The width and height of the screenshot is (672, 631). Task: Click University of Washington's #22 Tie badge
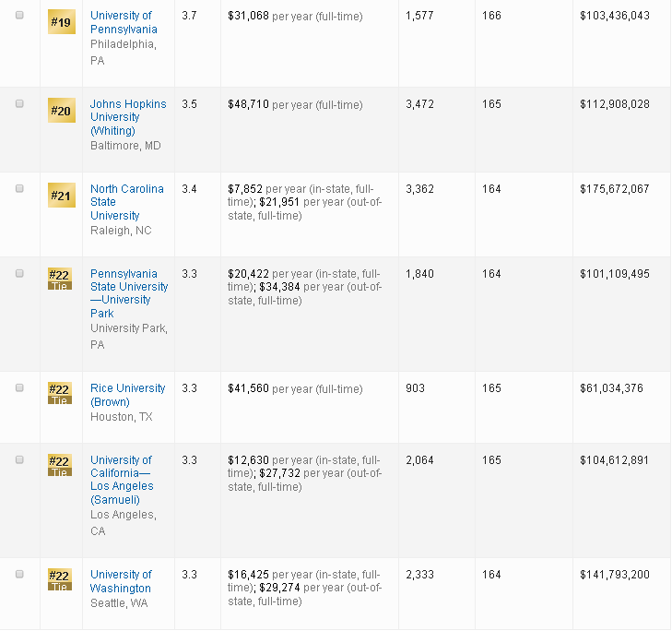tap(60, 579)
